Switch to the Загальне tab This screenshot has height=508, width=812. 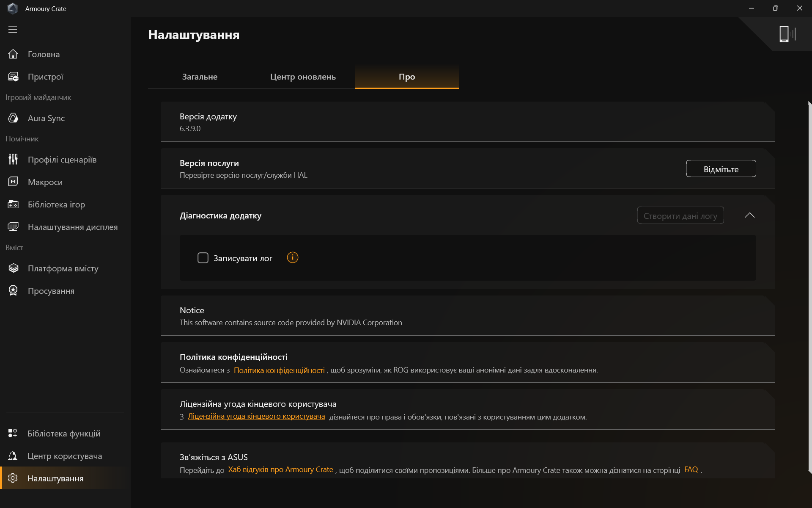tap(200, 77)
